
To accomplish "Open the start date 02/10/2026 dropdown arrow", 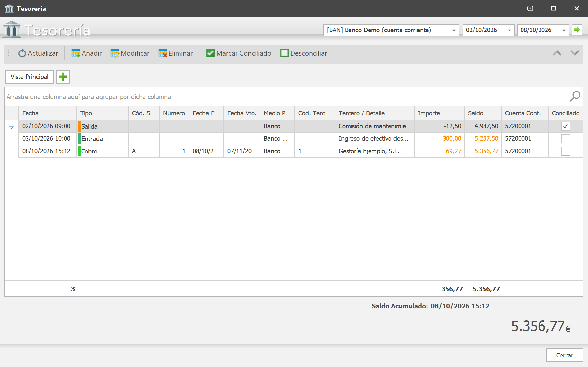I will (509, 30).
